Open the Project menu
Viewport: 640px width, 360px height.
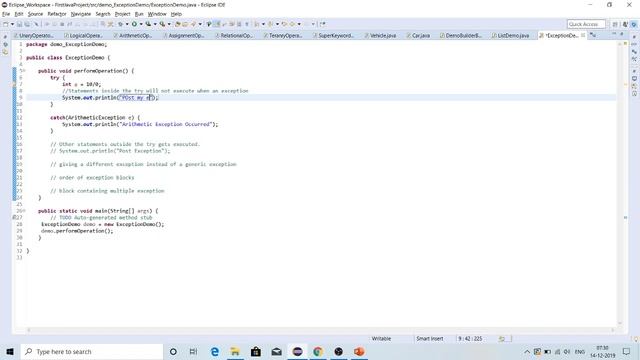tap(122, 14)
